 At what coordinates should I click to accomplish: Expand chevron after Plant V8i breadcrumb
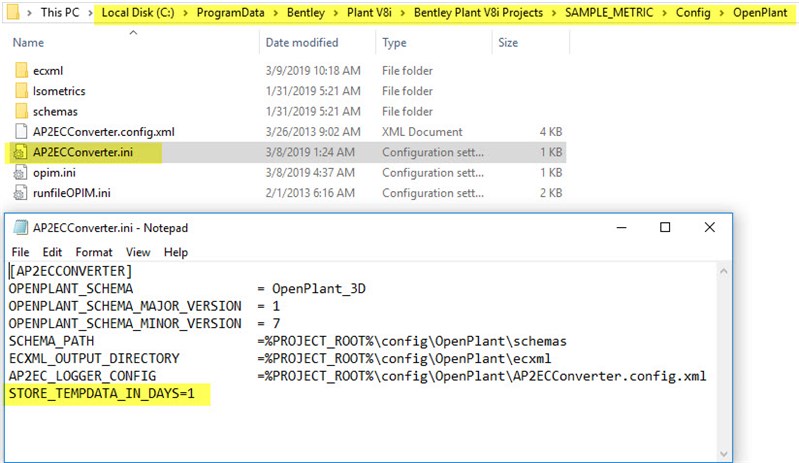[403, 13]
